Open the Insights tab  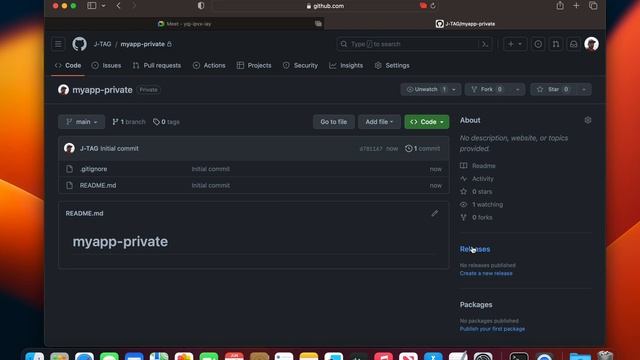pos(346,65)
